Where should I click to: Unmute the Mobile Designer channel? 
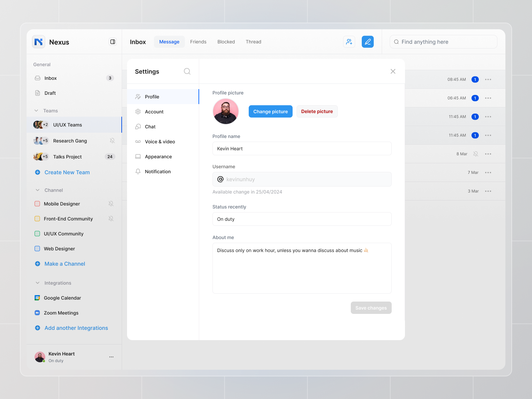click(x=111, y=203)
